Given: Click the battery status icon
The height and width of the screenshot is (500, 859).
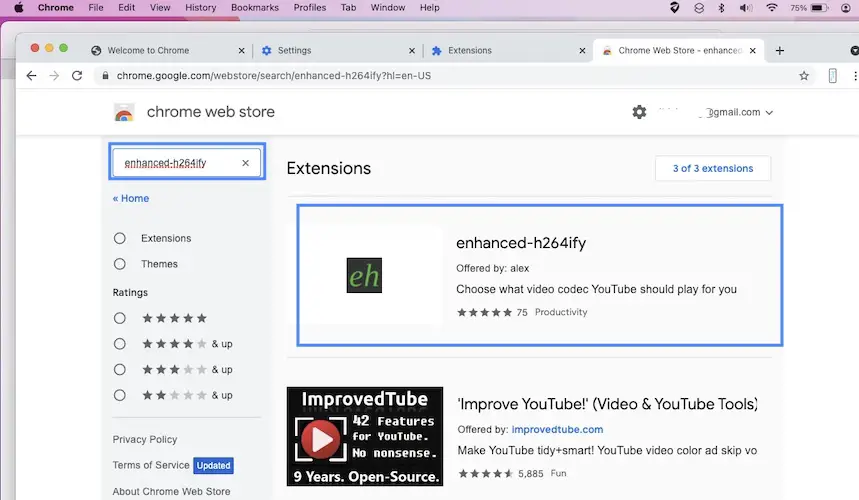Looking at the screenshot, I should [820, 8].
